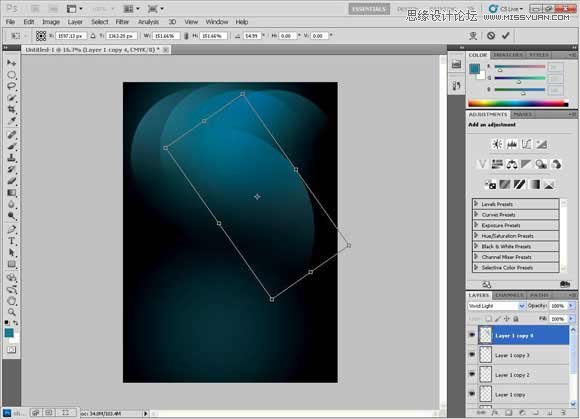
Task: Add a Photo Filter adjustment
Action: point(541,164)
